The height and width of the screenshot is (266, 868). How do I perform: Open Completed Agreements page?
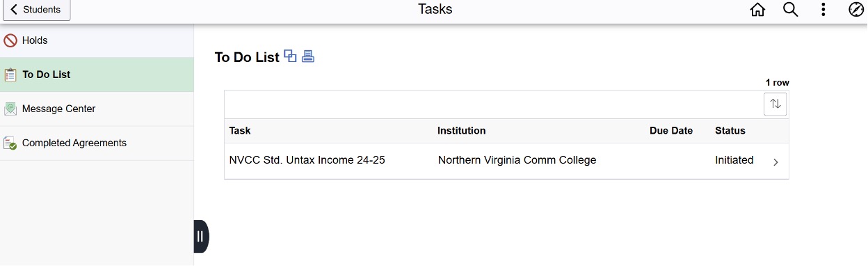tap(97, 143)
